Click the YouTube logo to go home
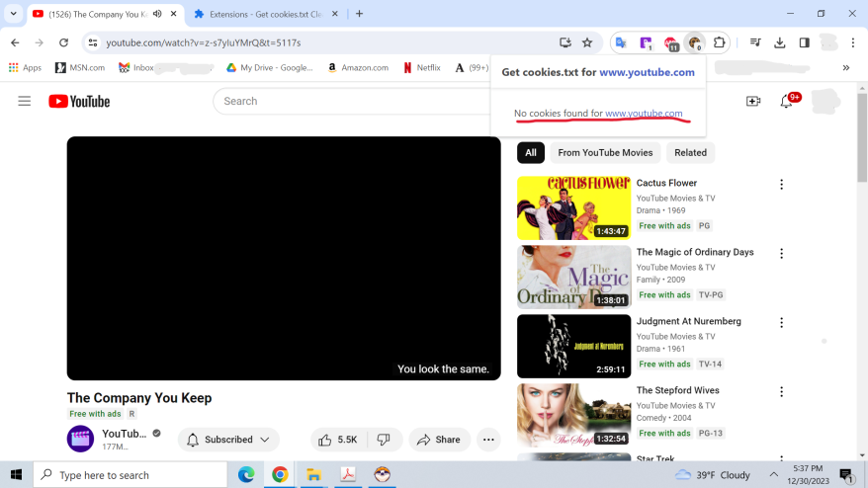Viewport: 868px width, 488px height. tap(79, 101)
